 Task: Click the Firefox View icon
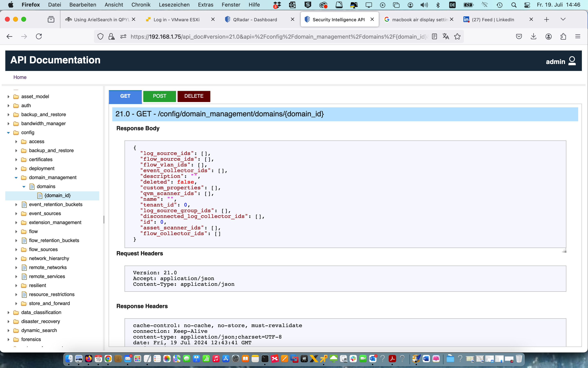pos(51,19)
